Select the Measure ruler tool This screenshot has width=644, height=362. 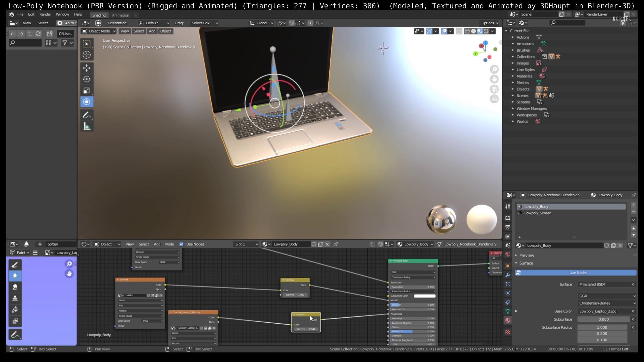tap(86, 127)
